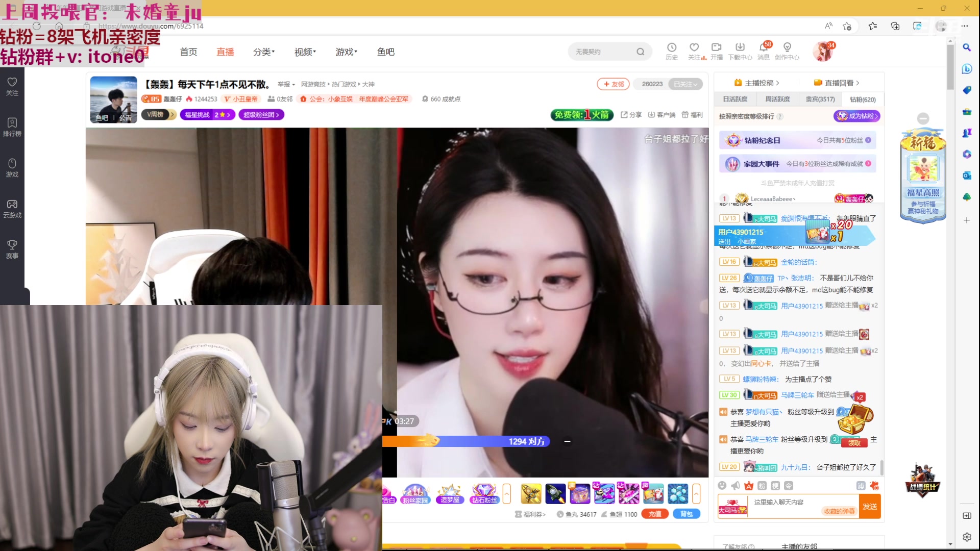Click the 充值 recharge button

pos(655,514)
